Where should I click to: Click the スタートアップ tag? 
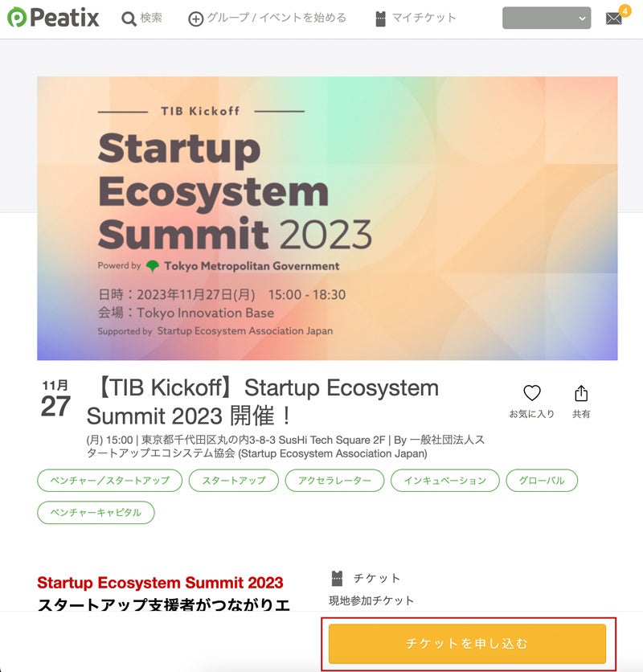(234, 481)
